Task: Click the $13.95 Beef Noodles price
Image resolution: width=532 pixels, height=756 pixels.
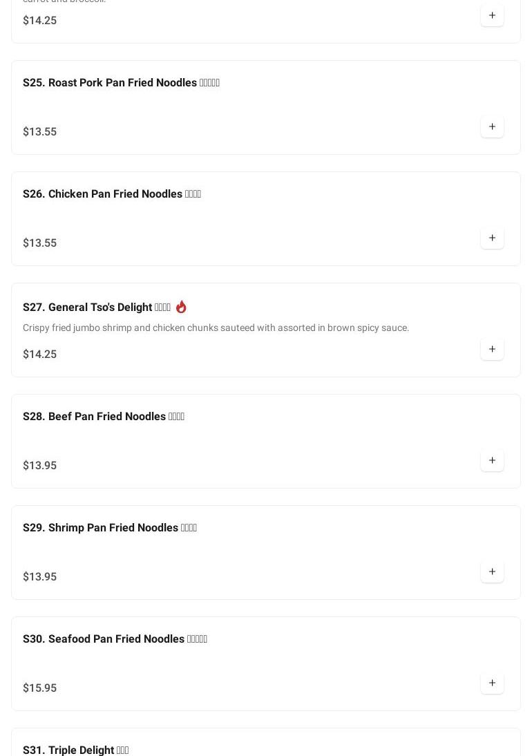Action: [x=39, y=465]
